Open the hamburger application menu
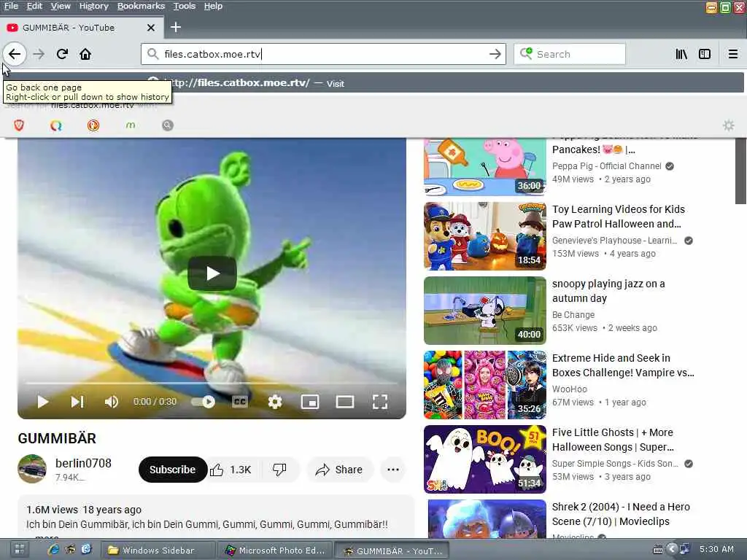 pos(732,54)
